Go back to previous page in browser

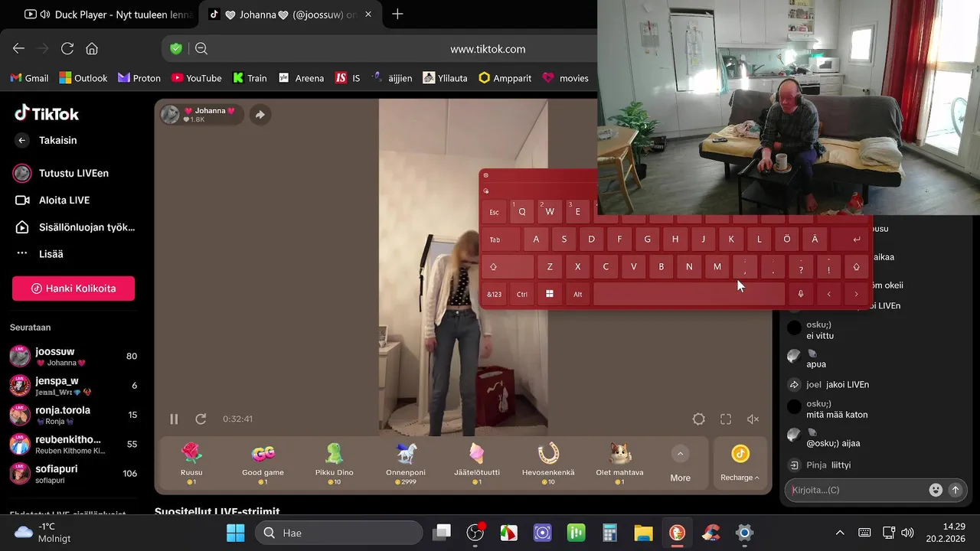(x=19, y=49)
